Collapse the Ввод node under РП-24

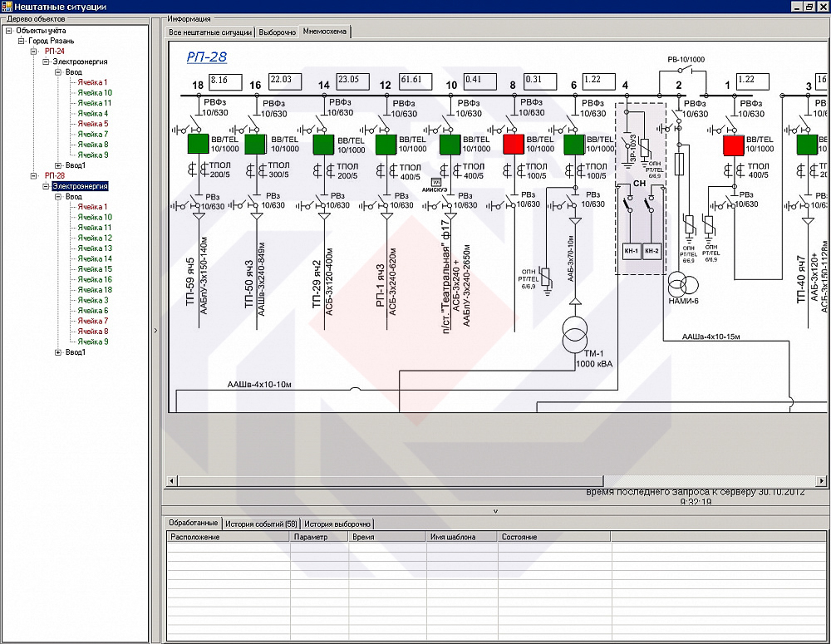[x=58, y=72]
